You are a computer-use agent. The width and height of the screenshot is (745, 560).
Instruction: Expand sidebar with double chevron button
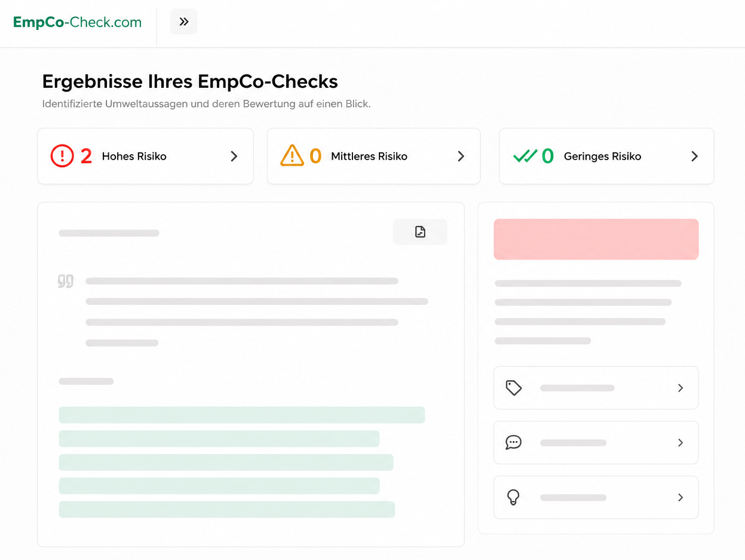pos(184,22)
